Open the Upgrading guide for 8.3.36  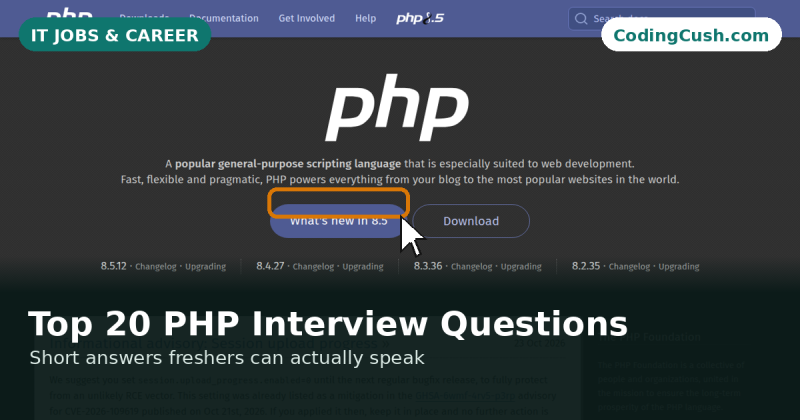tap(521, 266)
